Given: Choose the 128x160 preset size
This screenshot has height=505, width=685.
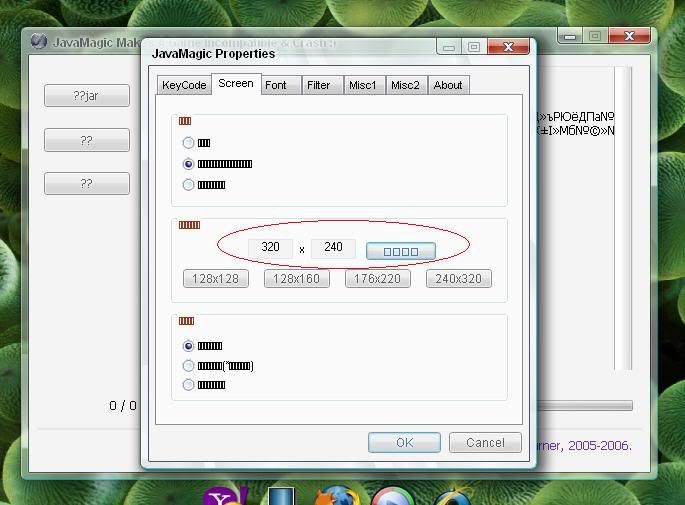Looking at the screenshot, I should pos(297,279).
